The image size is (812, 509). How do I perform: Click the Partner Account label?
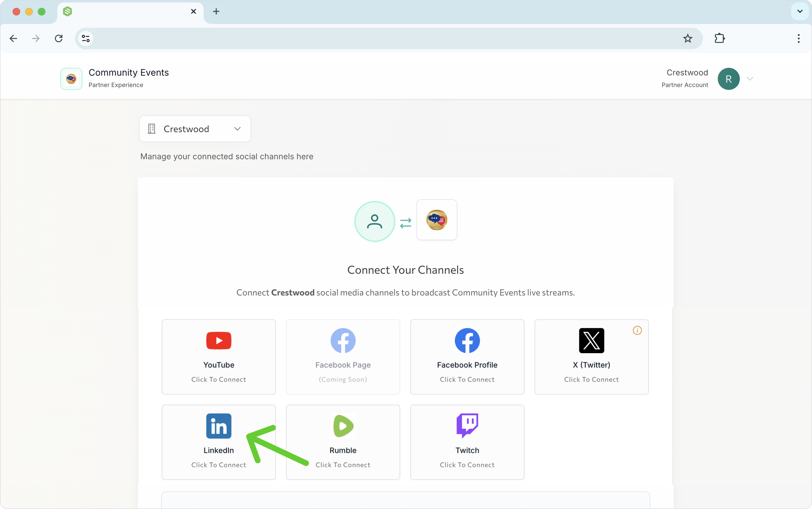[x=685, y=85]
